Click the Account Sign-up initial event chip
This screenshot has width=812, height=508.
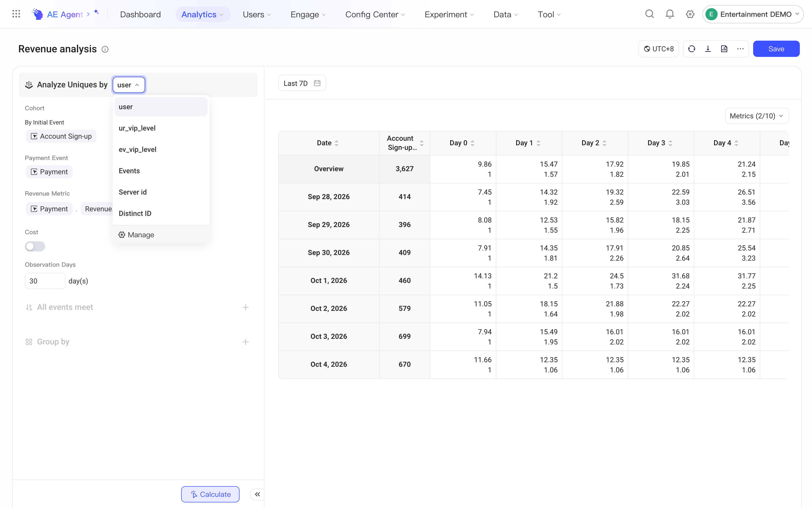click(x=61, y=136)
